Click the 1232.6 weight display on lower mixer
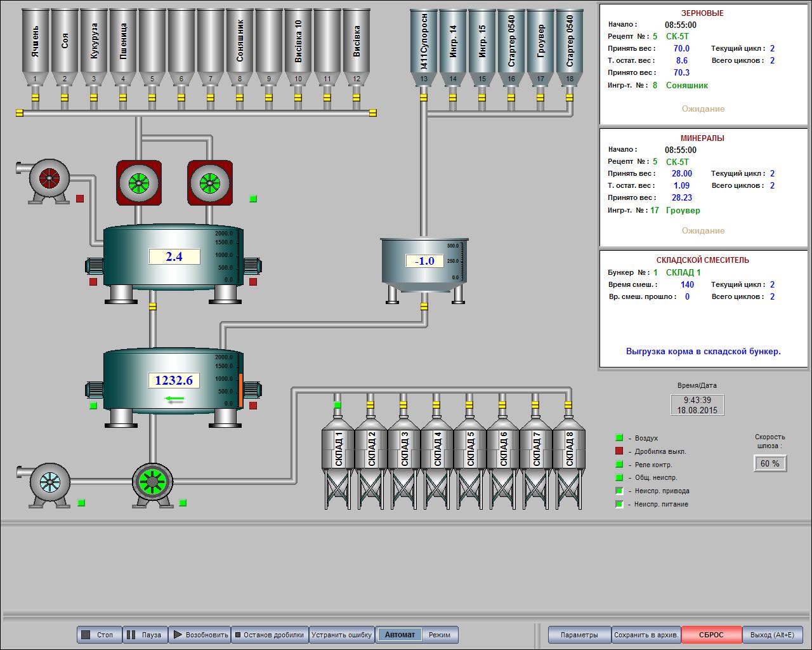The image size is (812, 650). (x=174, y=380)
